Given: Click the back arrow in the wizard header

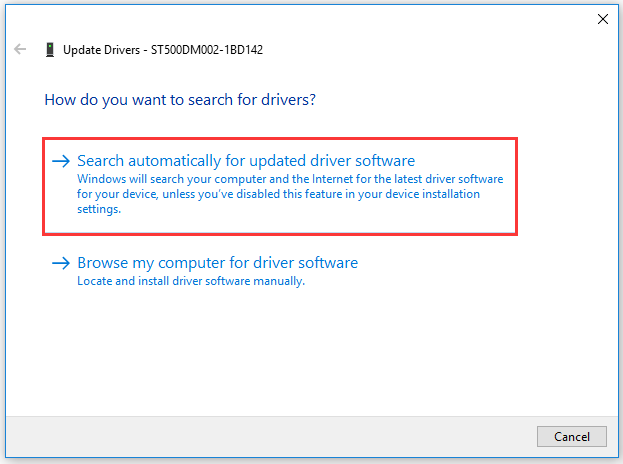Looking at the screenshot, I should pos(20,49).
